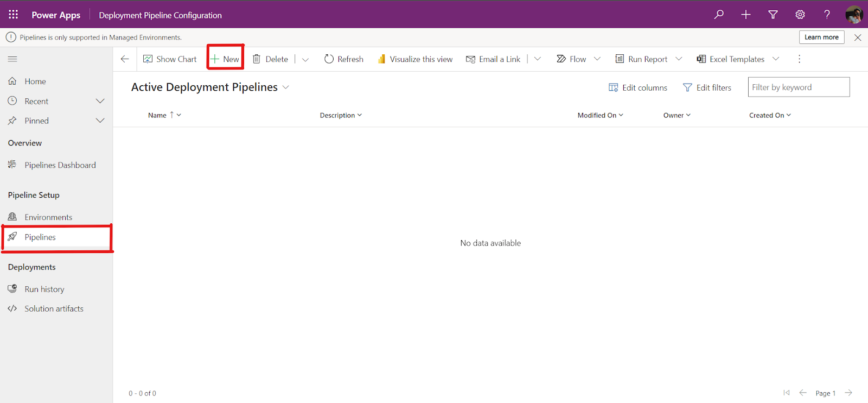Screen dimensions: 868x403
Task: Expand the Excel Templates dropdown chevron
Action: 776,59
